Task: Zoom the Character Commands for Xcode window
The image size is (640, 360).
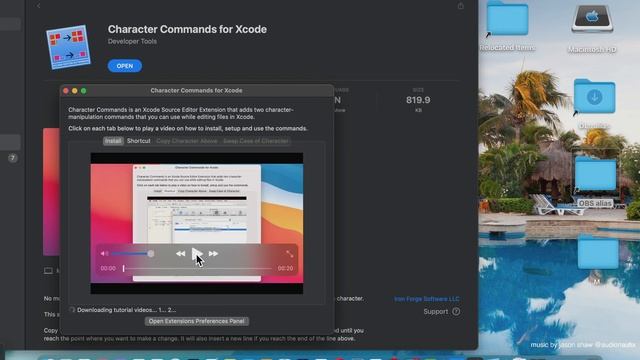Action: click(84, 91)
